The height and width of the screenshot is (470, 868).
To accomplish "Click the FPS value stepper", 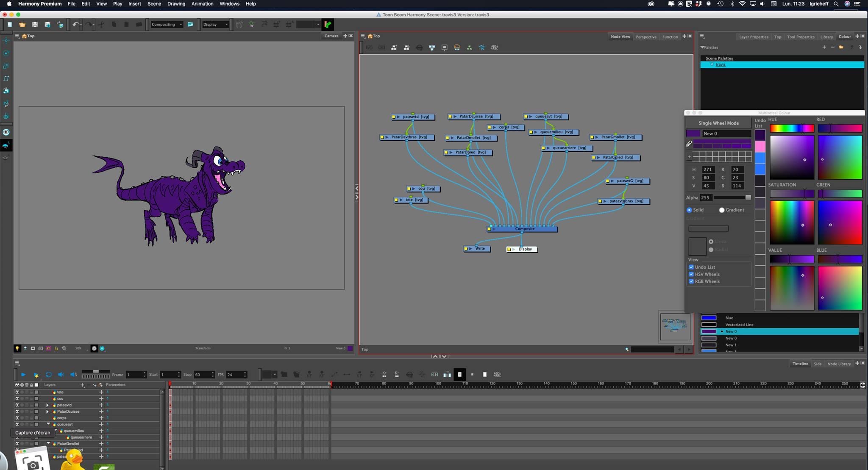I will pyautogui.click(x=245, y=375).
